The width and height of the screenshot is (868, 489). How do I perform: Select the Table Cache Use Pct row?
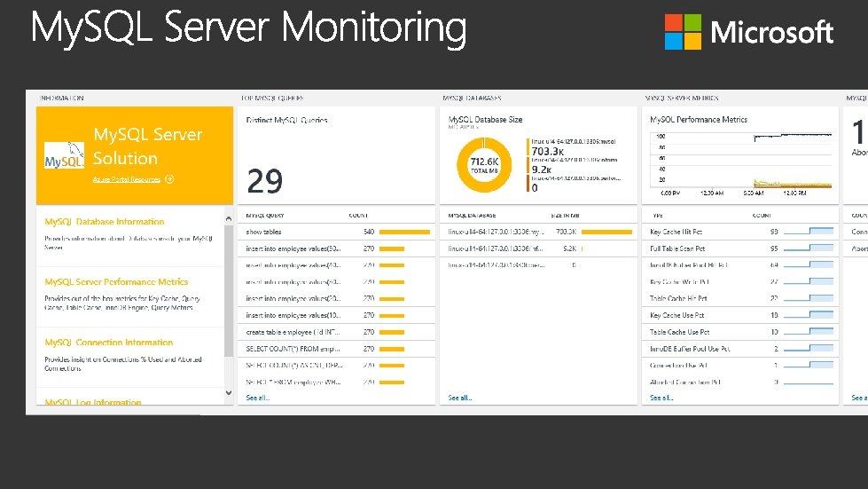740,332
